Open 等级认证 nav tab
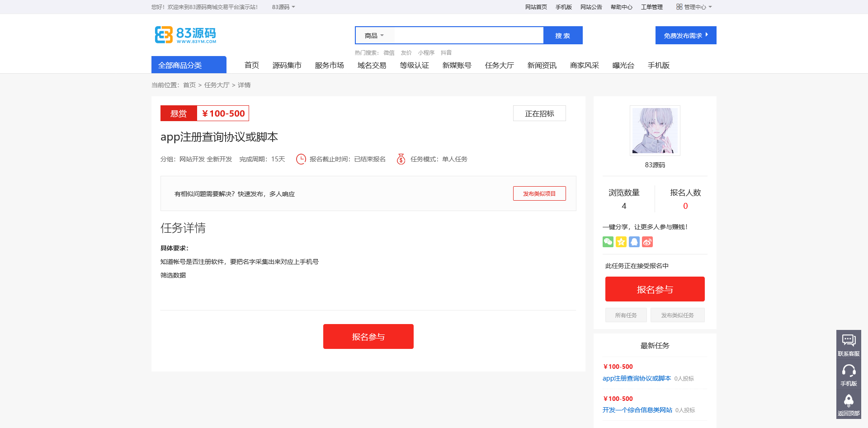 (x=415, y=65)
